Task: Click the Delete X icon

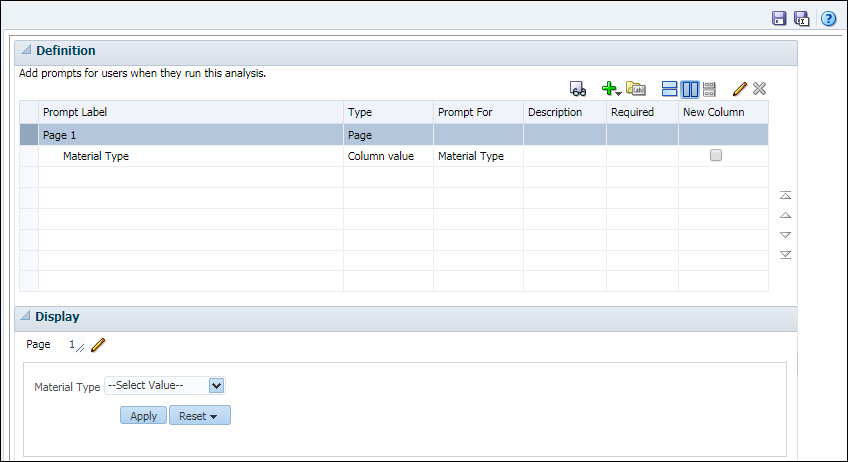Action: pos(759,89)
